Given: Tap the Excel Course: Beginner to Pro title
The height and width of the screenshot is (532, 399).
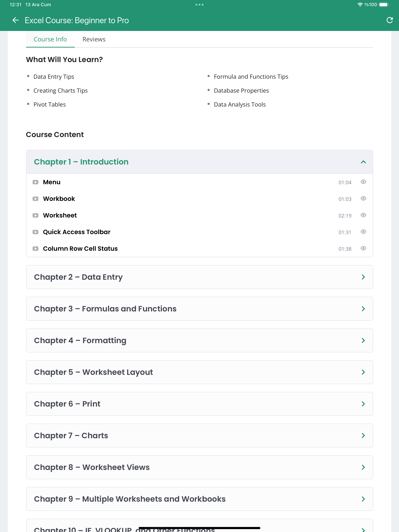Looking at the screenshot, I should (x=77, y=20).
